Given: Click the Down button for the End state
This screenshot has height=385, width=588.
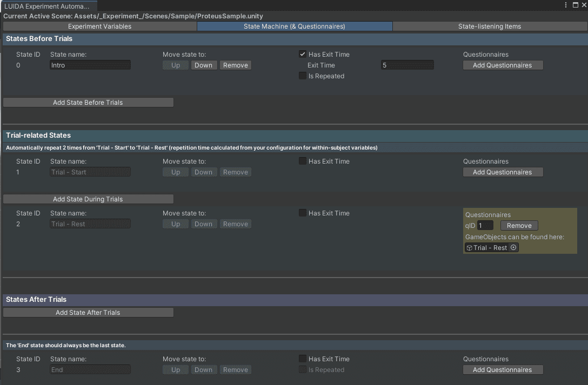Looking at the screenshot, I should tap(204, 370).
